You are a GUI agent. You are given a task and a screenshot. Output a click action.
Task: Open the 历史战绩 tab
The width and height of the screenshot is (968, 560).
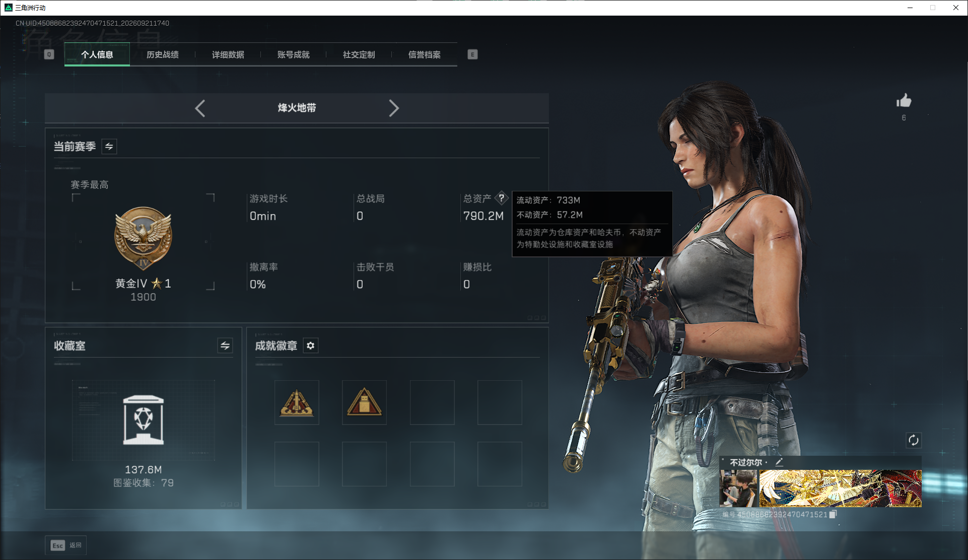tap(163, 54)
